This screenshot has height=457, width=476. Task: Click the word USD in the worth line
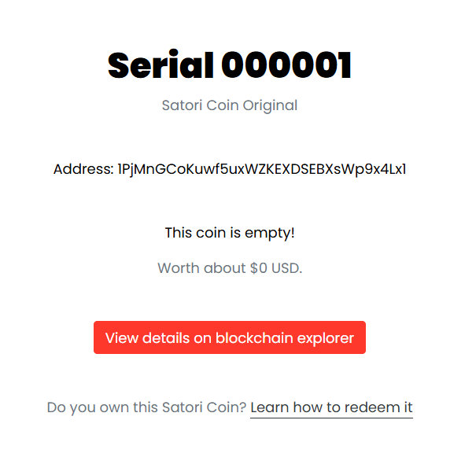[x=286, y=268]
